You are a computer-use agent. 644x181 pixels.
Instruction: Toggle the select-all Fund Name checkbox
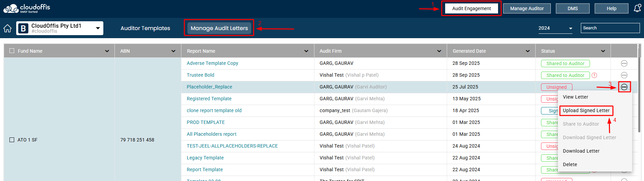(12, 51)
